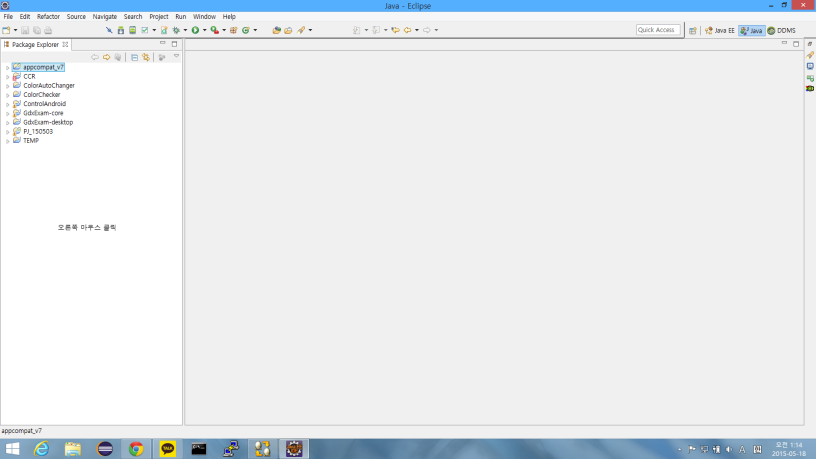The image size is (816, 459).
Task: Select the ColorChecker project
Action: click(41, 95)
